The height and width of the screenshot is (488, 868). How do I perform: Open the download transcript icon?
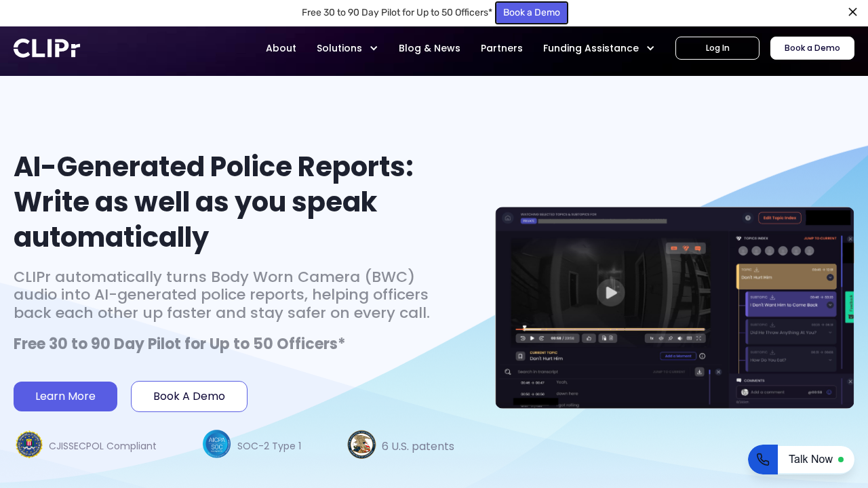coord(699,371)
